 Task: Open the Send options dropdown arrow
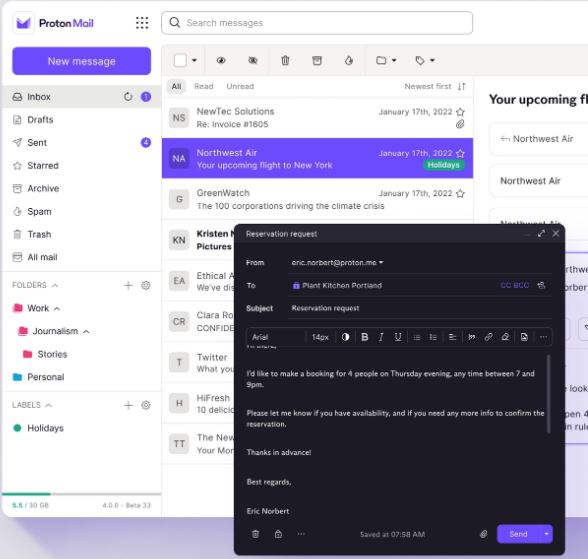coord(546,534)
